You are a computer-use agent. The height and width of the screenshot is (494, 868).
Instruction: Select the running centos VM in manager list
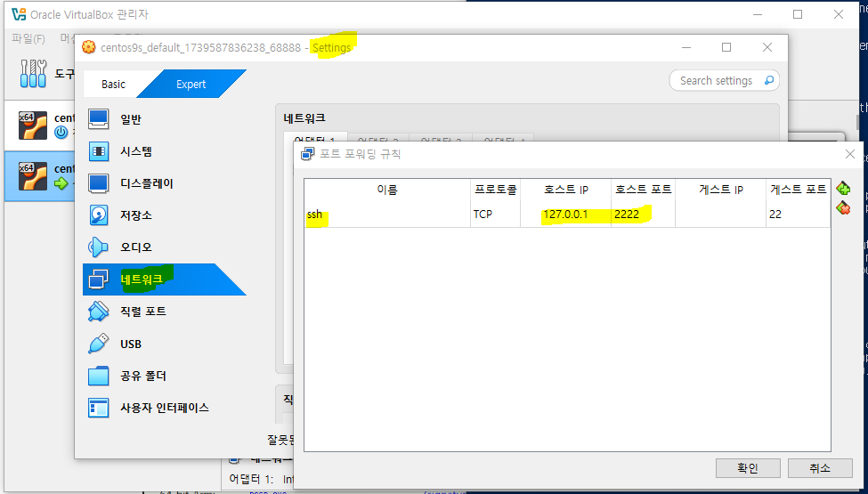click(40, 176)
